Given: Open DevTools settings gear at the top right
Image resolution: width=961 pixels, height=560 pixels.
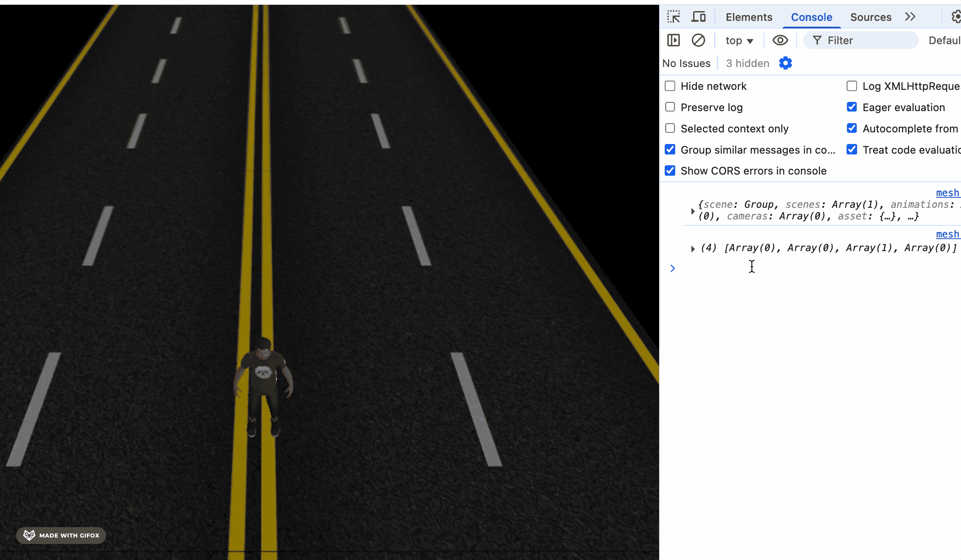Looking at the screenshot, I should pos(956,17).
